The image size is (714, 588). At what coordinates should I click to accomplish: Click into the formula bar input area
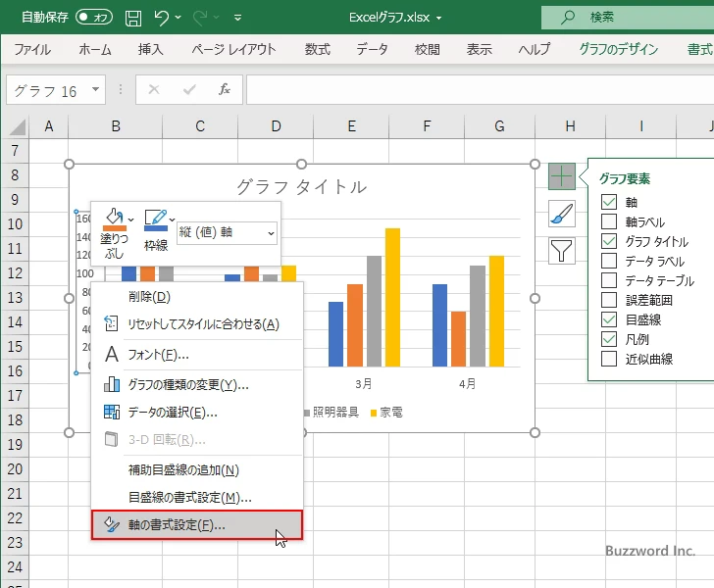pyautogui.click(x=481, y=89)
